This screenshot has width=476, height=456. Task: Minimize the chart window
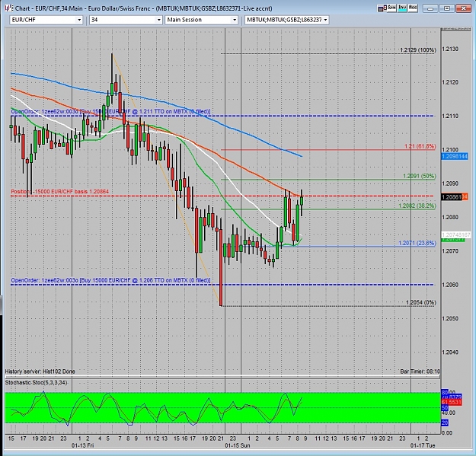[430, 8]
